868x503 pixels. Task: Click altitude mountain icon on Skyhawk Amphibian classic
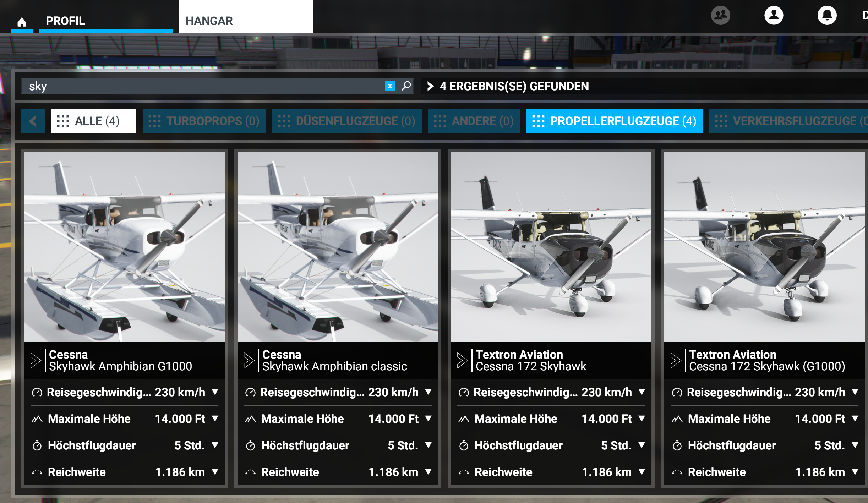click(x=250, y=419)
